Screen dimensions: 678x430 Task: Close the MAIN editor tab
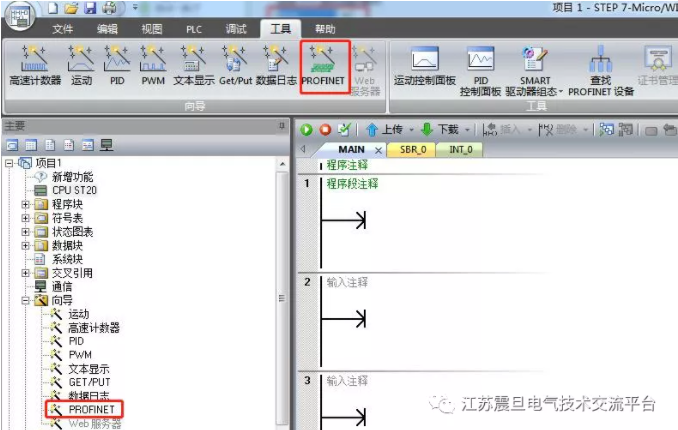click(378, 150)
